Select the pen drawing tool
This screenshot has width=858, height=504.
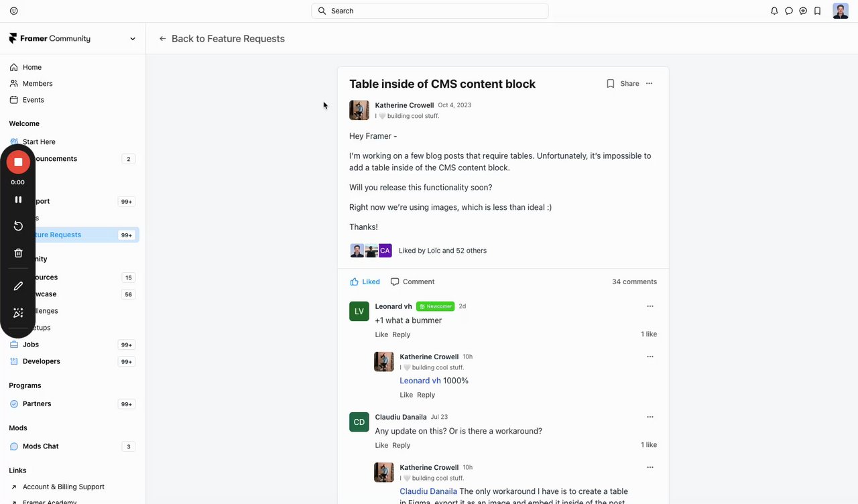(18, 286)
